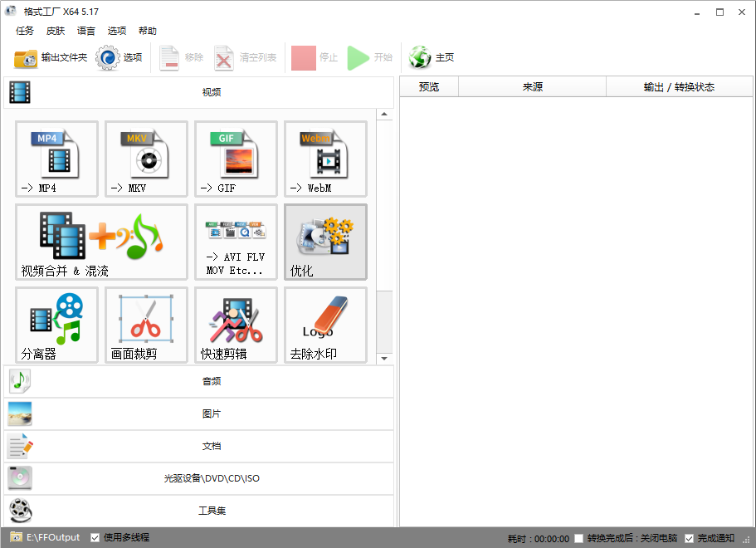The image size is (756, 548).
Task: Select the 画面裁剪 crop tool
Action: click(x=146, y=325)
